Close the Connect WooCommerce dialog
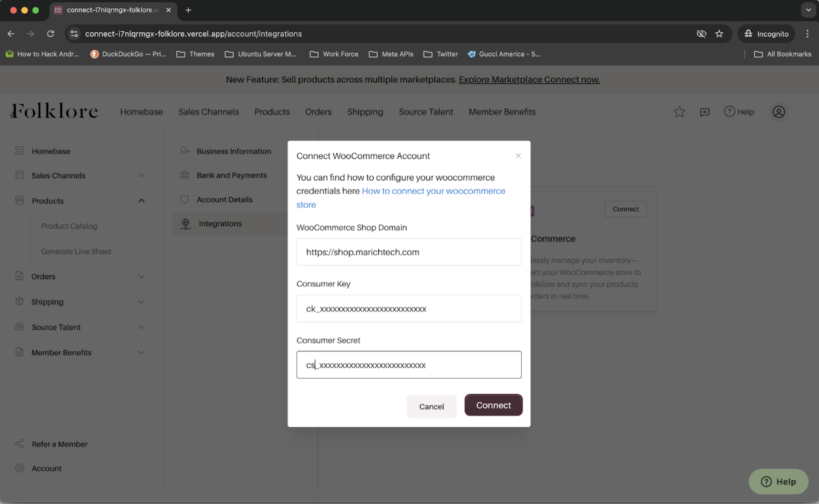 coord(518,156)
